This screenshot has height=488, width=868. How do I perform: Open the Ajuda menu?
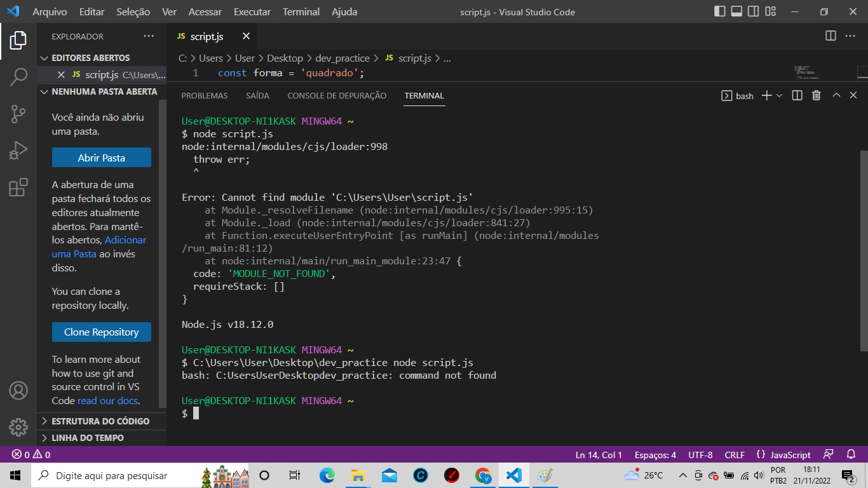pyautogui.click(x=344, y=11)
